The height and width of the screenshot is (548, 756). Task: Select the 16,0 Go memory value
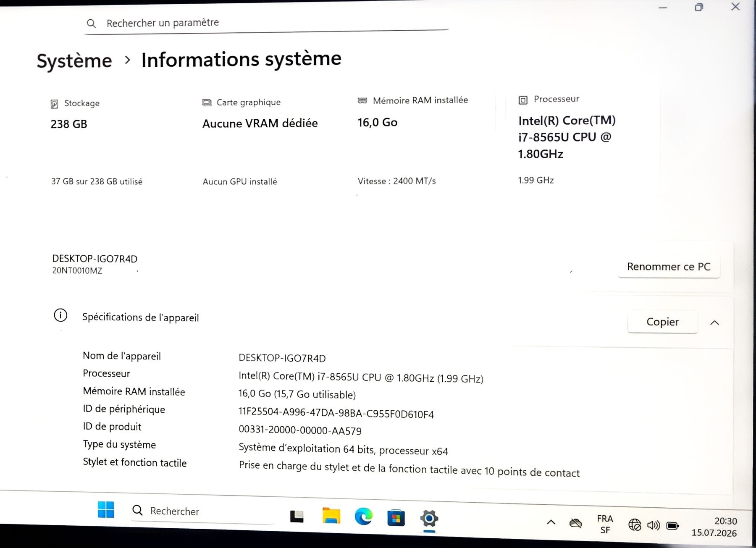(x=377, y=122)
